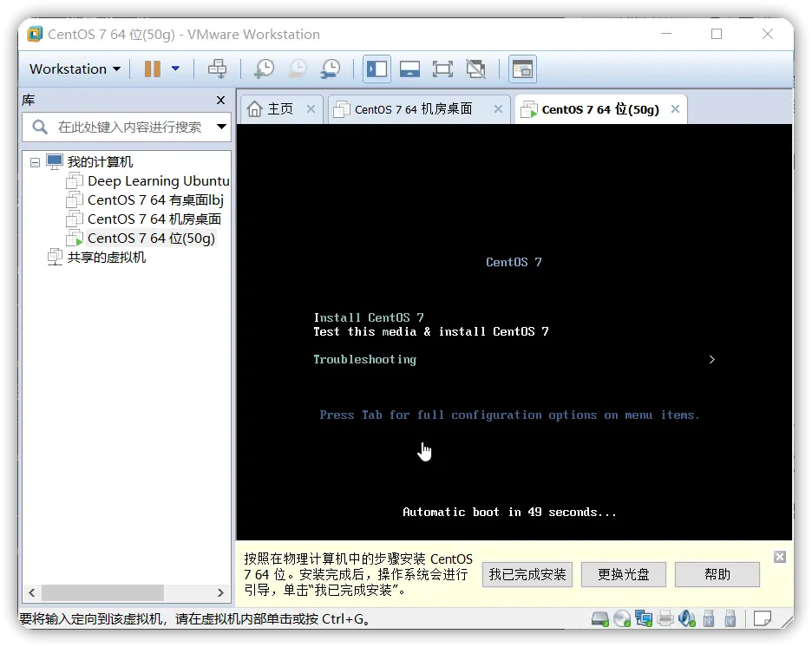
Task: Click the VMware Workstation title bar icon
Action: coord(36,34)
